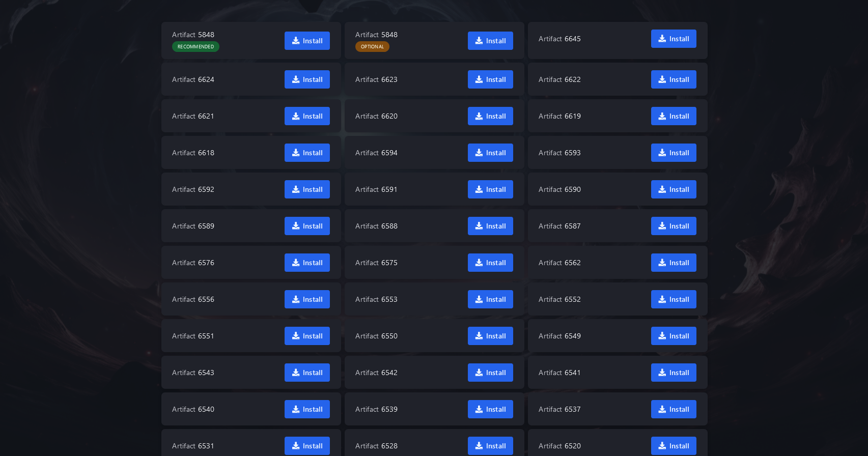Image resolution: width=868 pixels, height=456 pixels.
Task: Select the 'Artifact 6624' label
Action: point(193,79)
